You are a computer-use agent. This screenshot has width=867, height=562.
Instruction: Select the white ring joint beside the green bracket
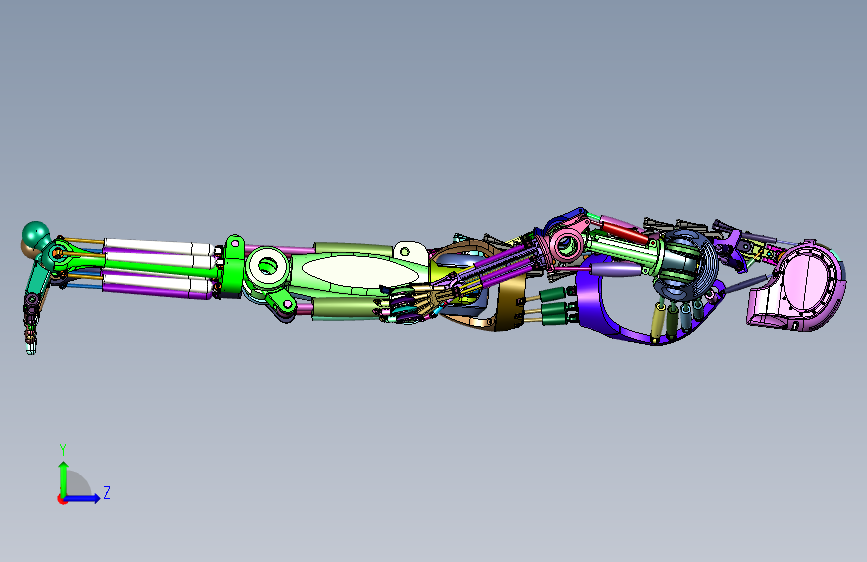[268, 266]
